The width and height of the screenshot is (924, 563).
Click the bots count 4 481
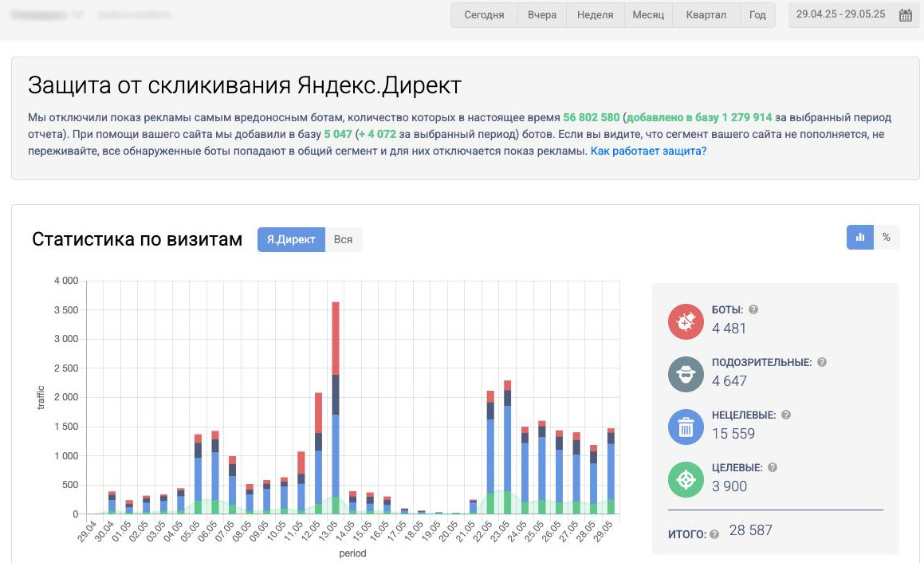pos(729,329)
